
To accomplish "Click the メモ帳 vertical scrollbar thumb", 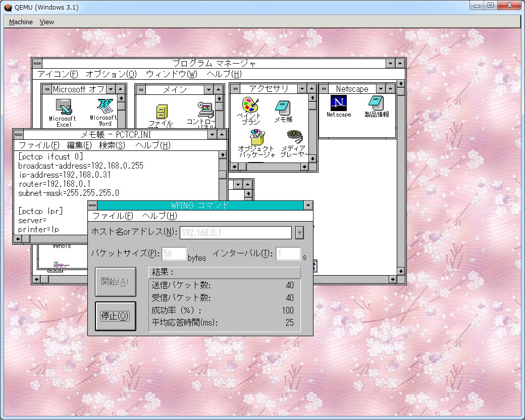I will [x=223, y=175].
